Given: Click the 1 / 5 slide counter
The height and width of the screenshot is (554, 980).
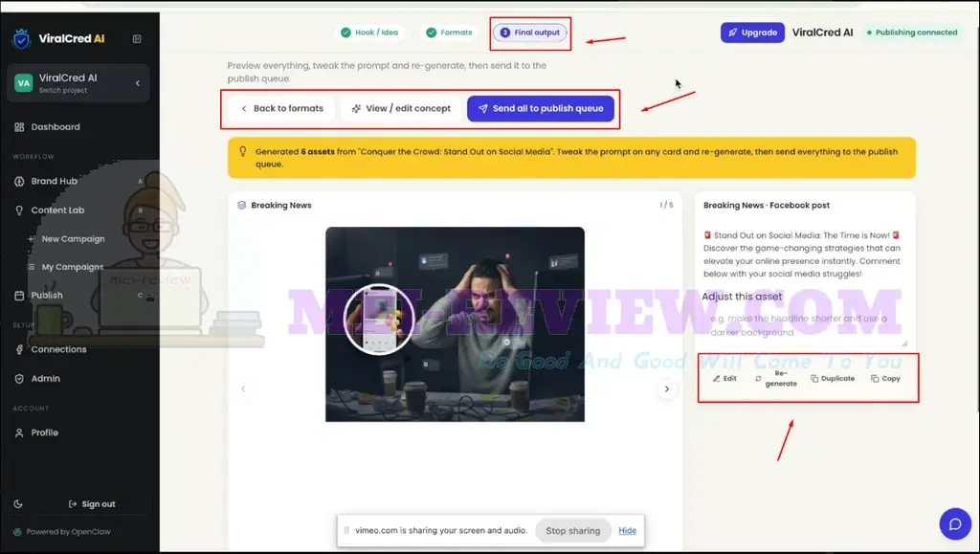Looking at the screenshot, I should [x=666, y=205].
